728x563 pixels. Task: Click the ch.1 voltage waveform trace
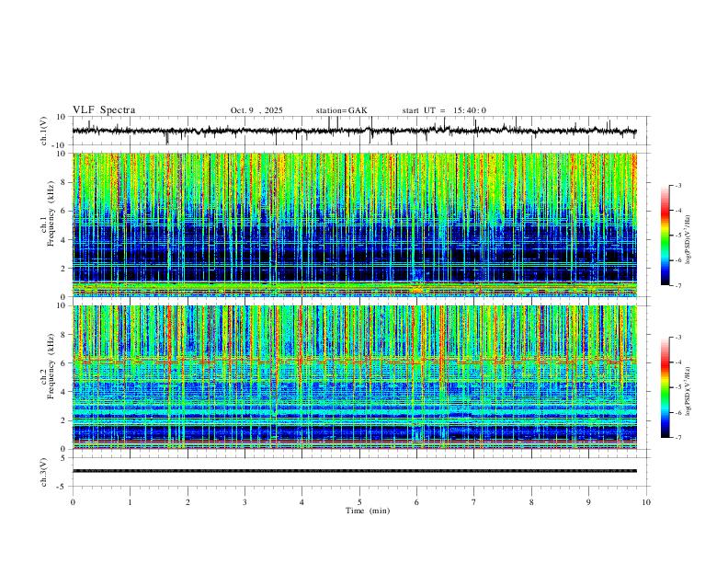coord(354,131)
